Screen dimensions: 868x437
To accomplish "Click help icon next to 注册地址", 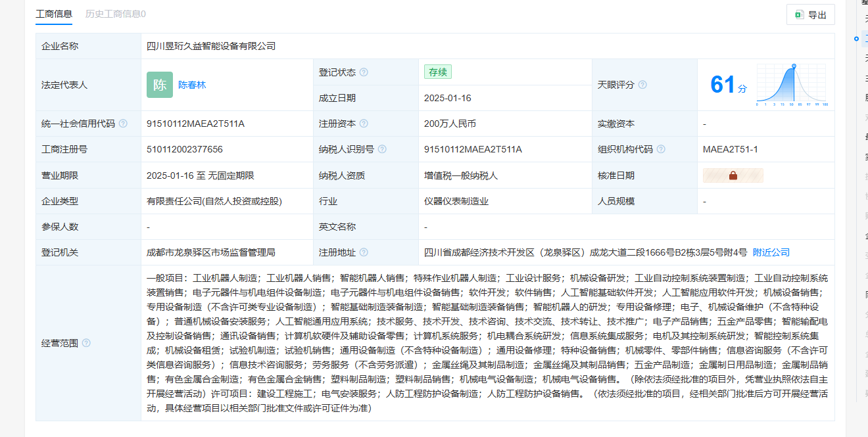I will tap(364, 252).
